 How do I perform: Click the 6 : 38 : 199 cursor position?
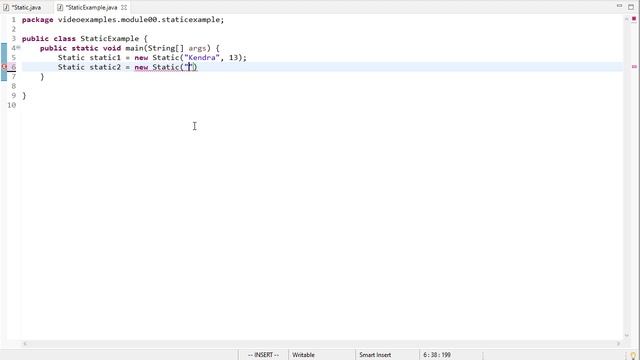437,355
